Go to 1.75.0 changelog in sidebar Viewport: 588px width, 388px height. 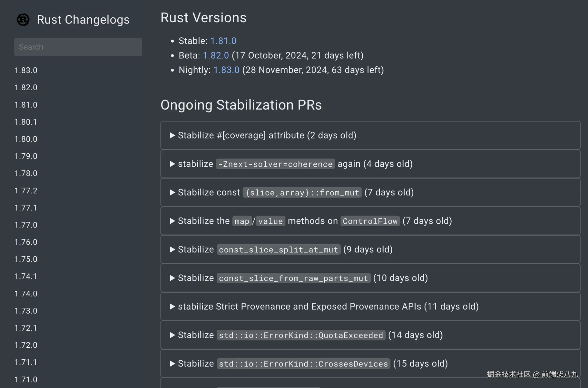(x=26, y=259)
